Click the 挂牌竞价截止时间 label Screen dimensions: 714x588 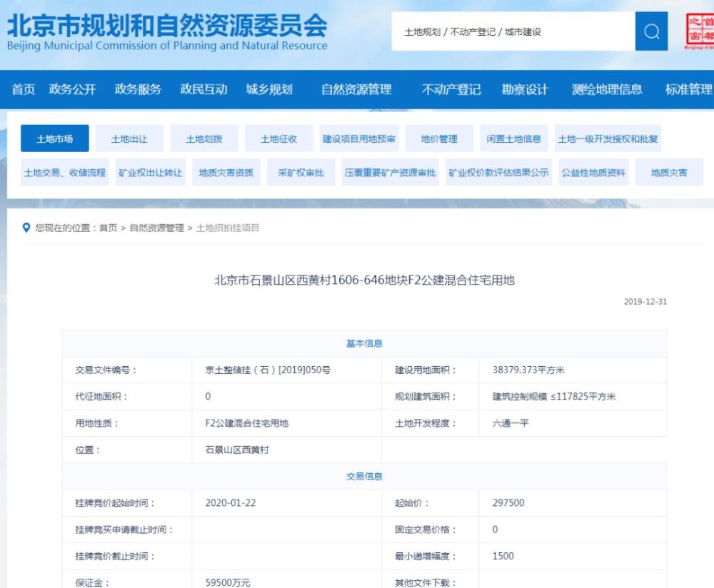pos(115,556)
